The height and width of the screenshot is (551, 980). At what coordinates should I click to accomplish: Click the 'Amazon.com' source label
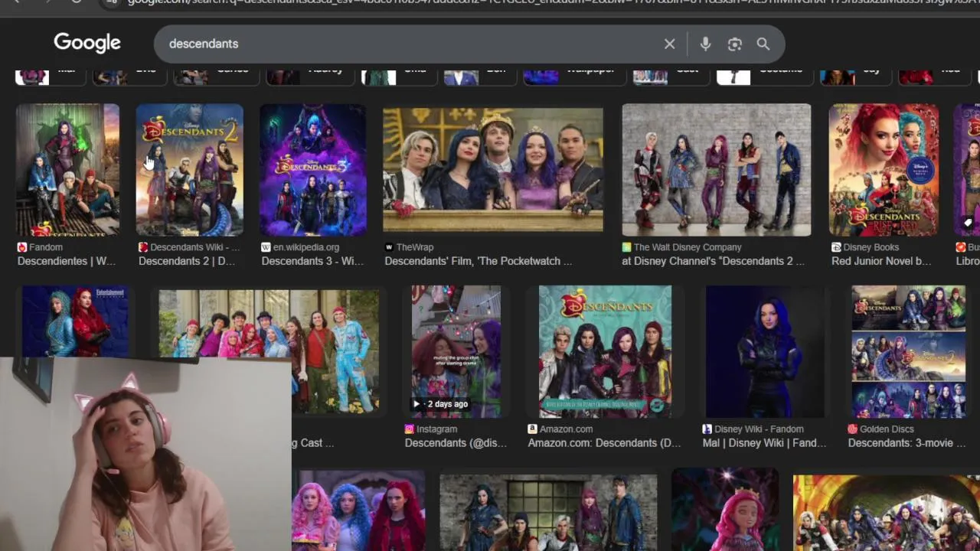tap(566, 429)
